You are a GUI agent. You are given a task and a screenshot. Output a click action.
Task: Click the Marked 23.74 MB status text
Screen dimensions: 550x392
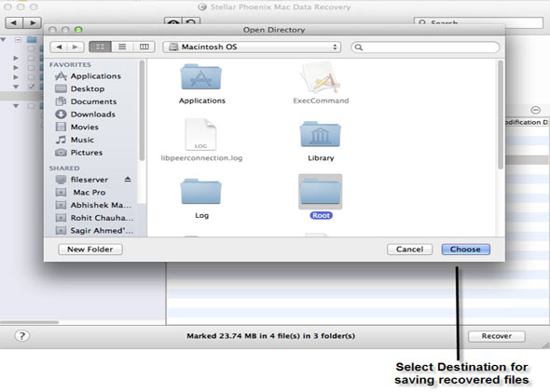click(x=270, y=336)
